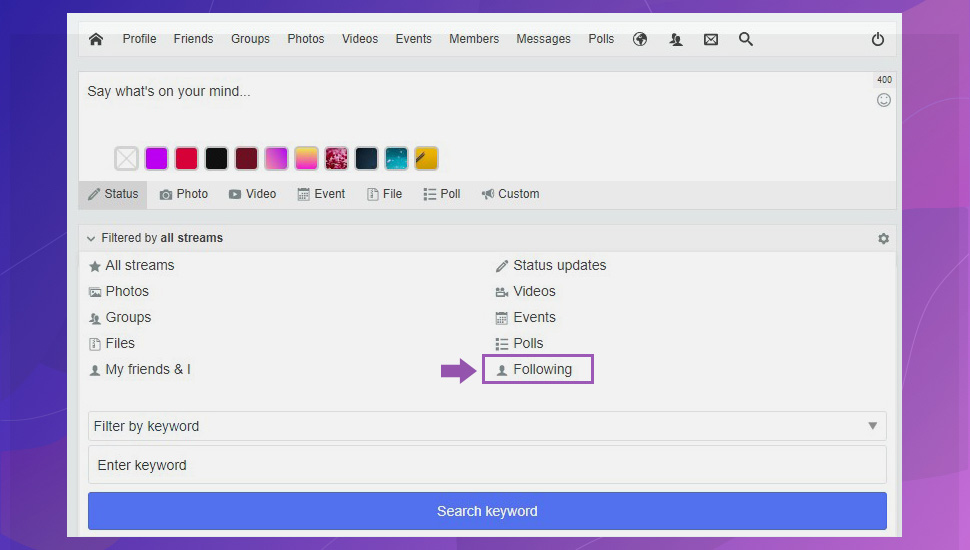Open the smiley emoji picker

coord(883,100)
